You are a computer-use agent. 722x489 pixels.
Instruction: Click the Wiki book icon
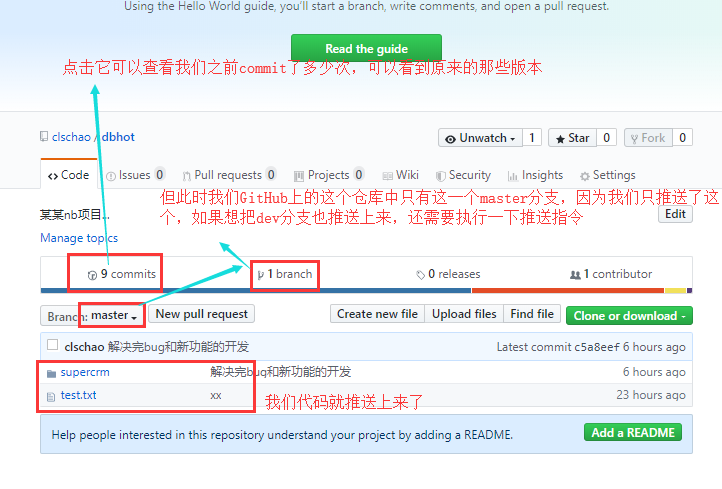[x=388, y=176]
